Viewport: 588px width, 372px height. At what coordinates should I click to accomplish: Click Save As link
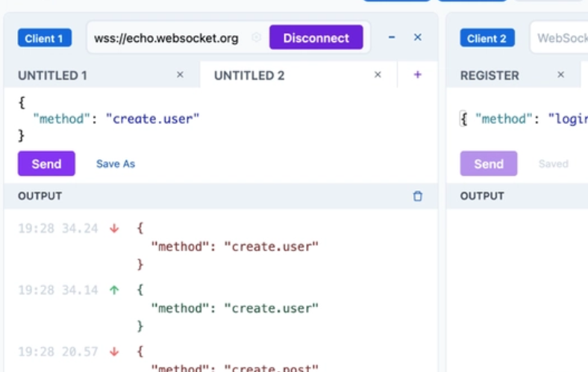pyautogui.click(x=116, y=164)
